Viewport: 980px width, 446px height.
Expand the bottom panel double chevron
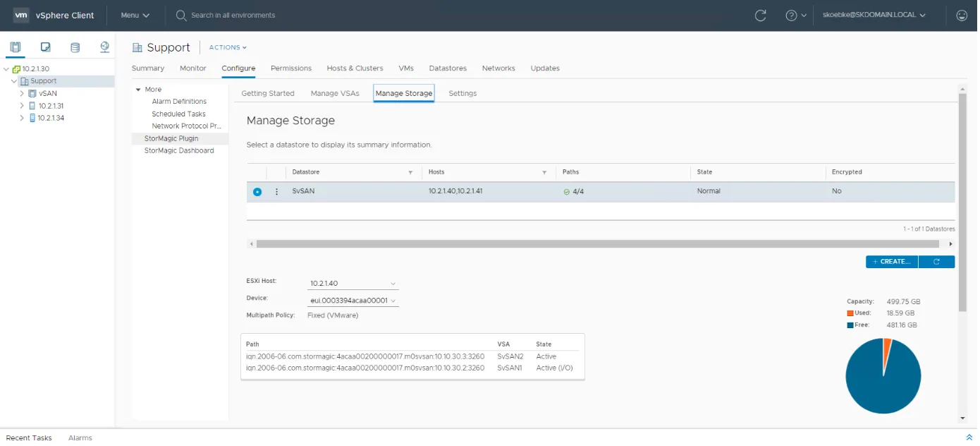(x=969, y=438)
